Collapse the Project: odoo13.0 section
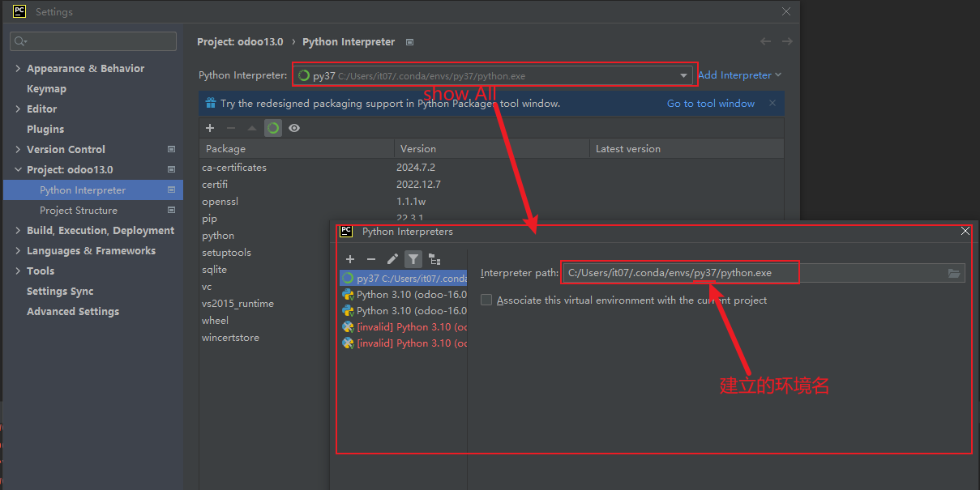980x490 pixels. coord(18,169)
